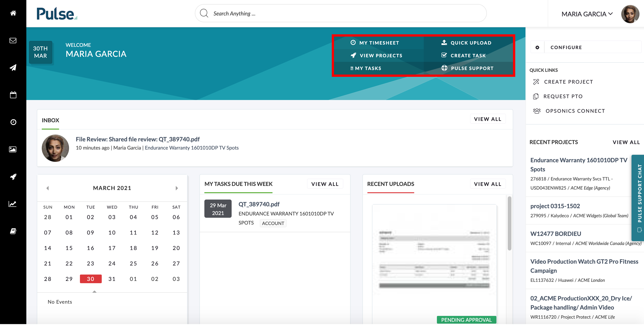Click the Request PTO document icon
Viewport: 644px width, 325px height.
[x=536, y=96]
